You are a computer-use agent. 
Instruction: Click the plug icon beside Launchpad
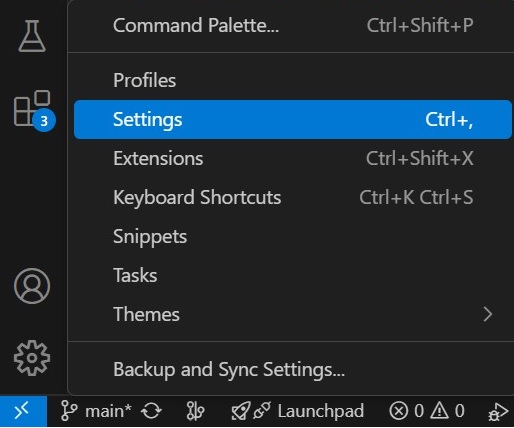(262, 411)
